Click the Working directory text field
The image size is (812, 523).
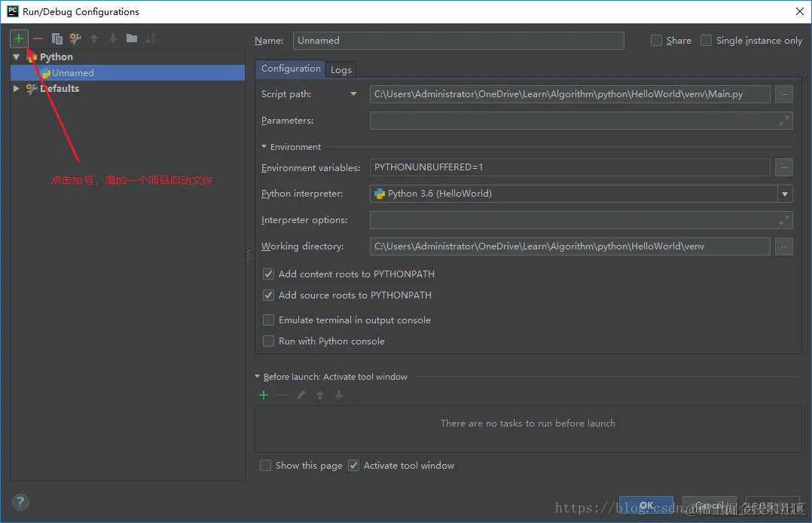tap(569, 246)
